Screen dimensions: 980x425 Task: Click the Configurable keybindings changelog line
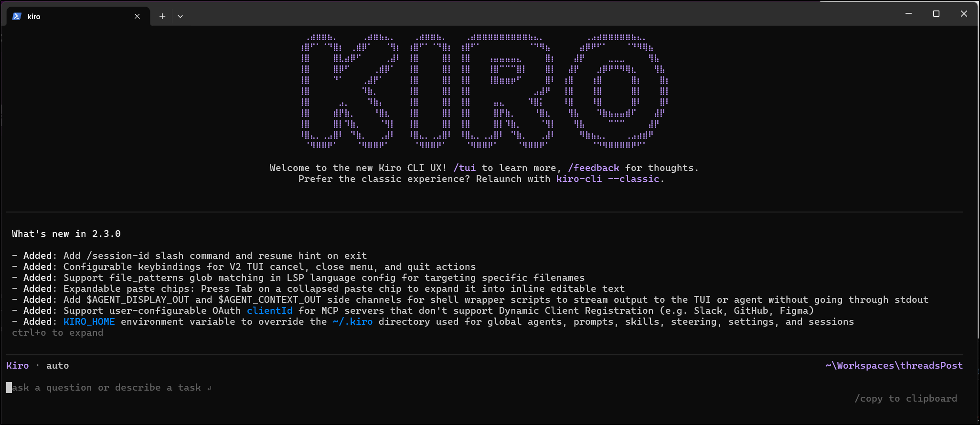[x=244, y=266]
